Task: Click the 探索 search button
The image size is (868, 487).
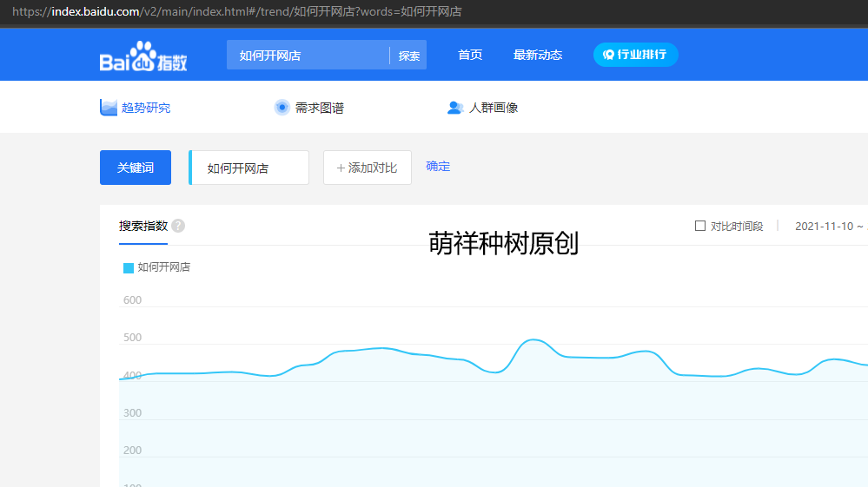Action: point(409,56)
